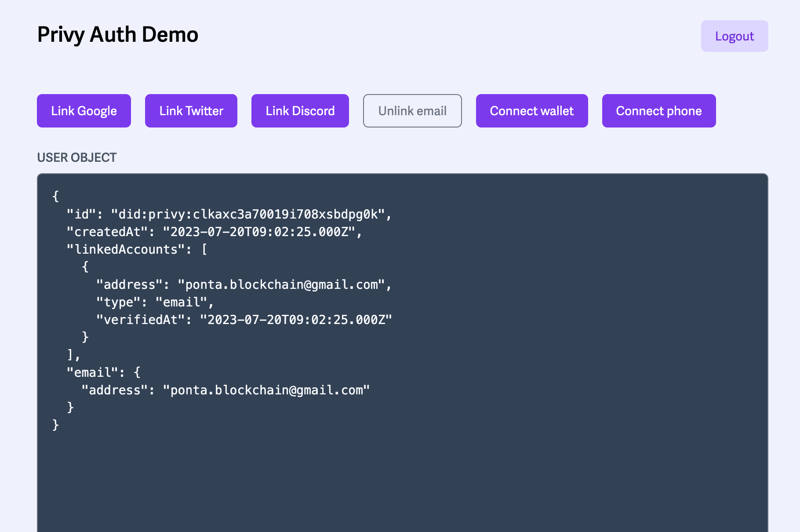Click the Connect wallet button
The image size is (800, 532).
(x=532, y=111)
